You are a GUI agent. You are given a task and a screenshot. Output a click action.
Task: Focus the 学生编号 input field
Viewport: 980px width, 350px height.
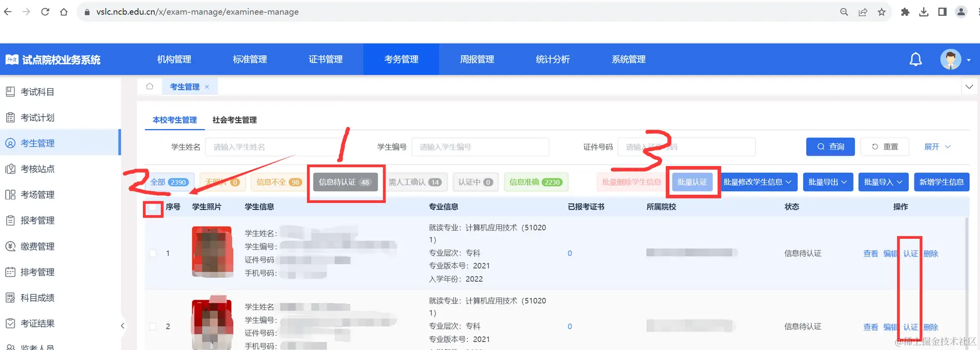click(480, 147)
